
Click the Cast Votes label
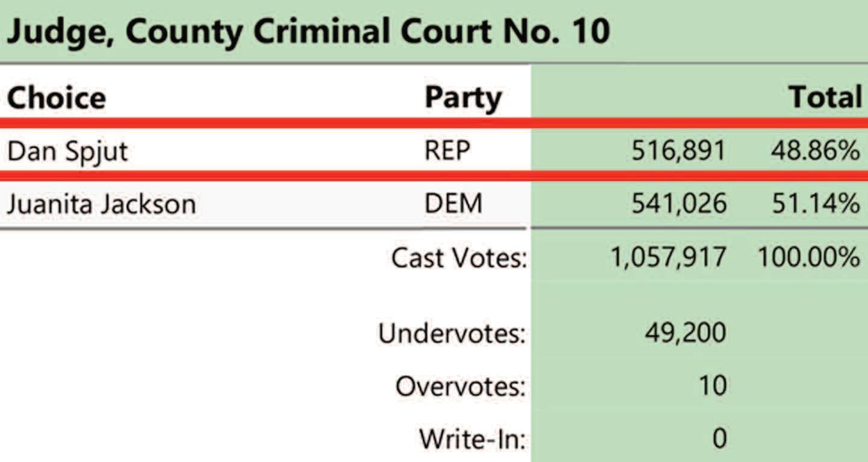[x=459, y=258]
